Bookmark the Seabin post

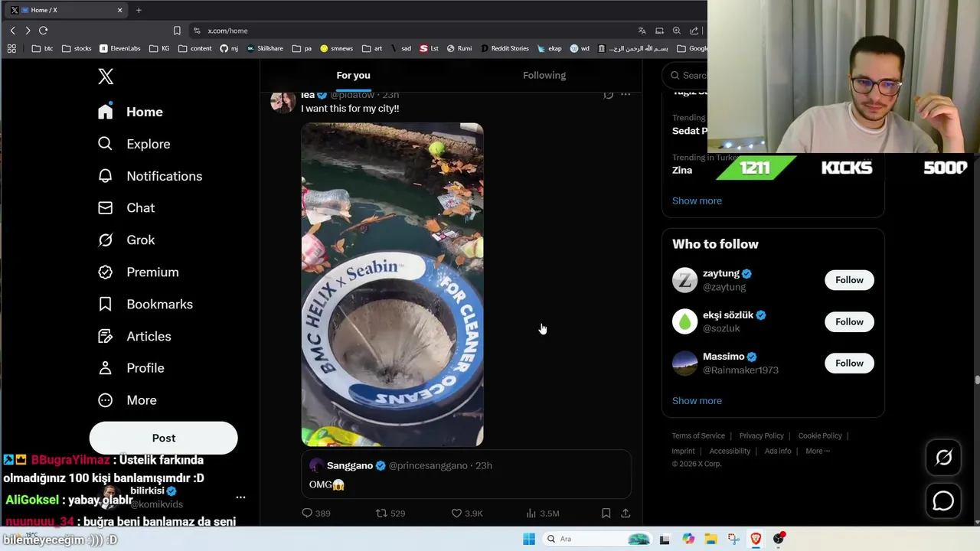[x=606, y=513]
